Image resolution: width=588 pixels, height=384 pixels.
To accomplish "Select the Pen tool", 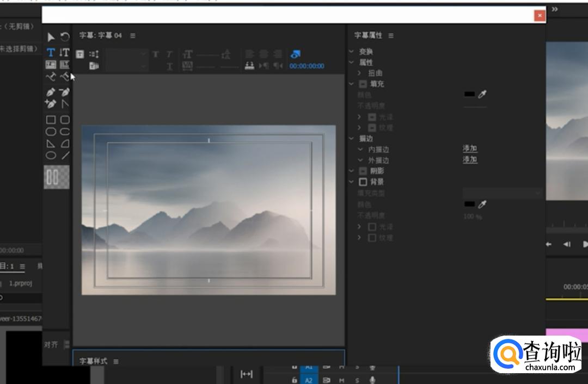I will pyautogui.click(x=51, y=92).
